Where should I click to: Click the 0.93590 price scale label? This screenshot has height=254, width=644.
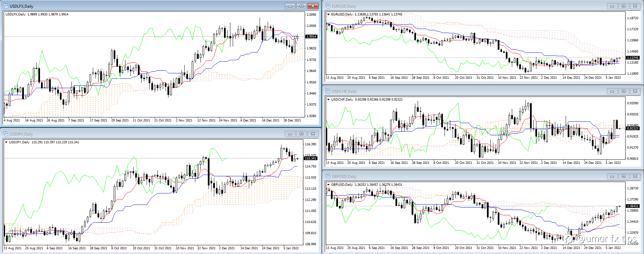click(633, 103)
